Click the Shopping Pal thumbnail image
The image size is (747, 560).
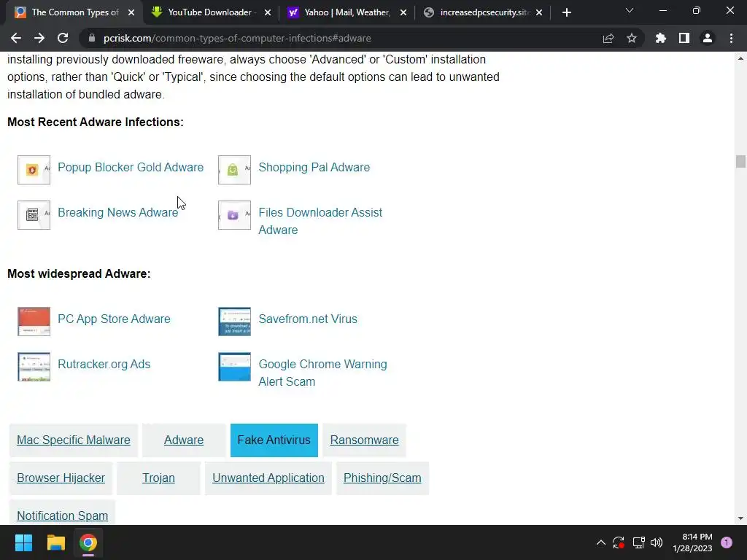pos(234,169)
